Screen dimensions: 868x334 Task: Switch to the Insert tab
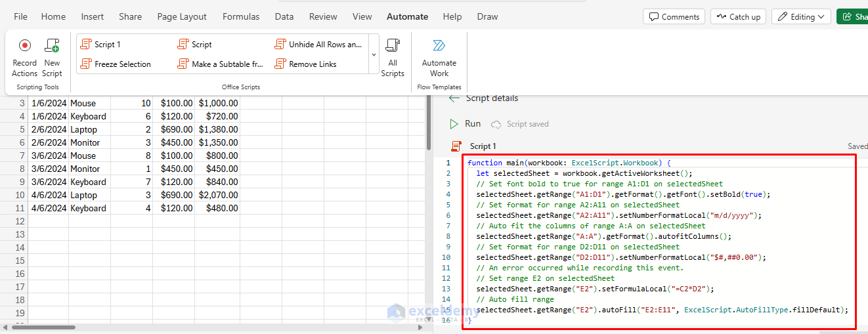[93, 16]
